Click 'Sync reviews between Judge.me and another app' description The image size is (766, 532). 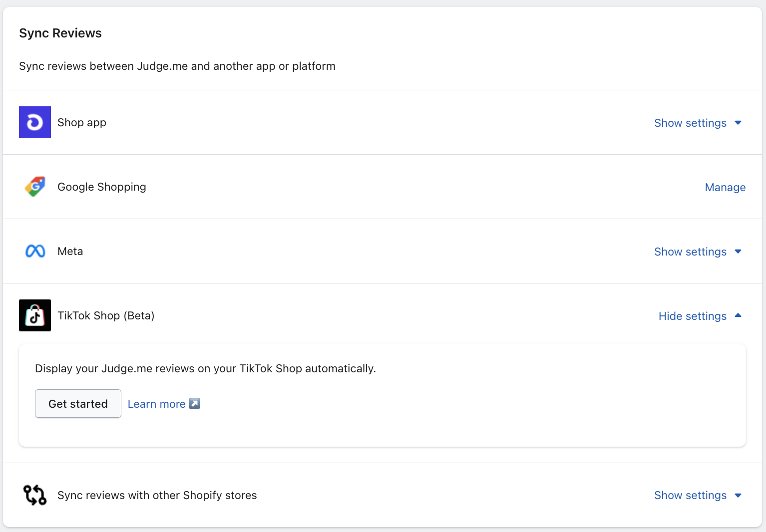pyautogui.click(x=177, y=66)
